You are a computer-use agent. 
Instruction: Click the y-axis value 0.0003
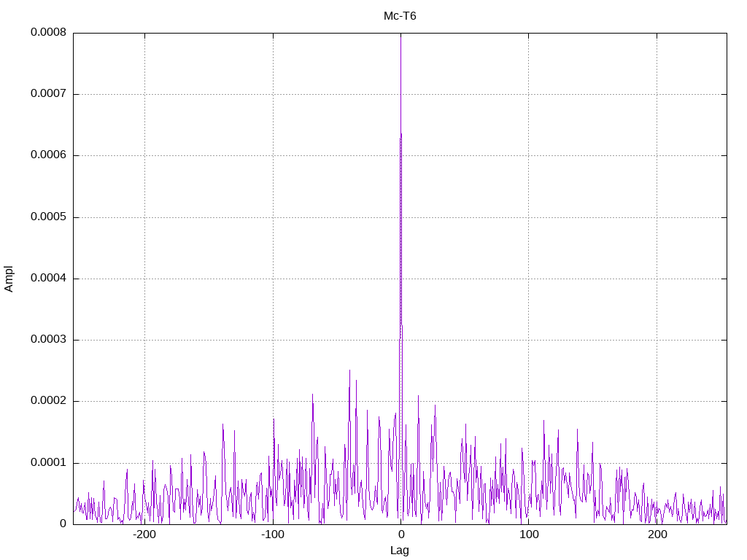[x=49, y=340]
